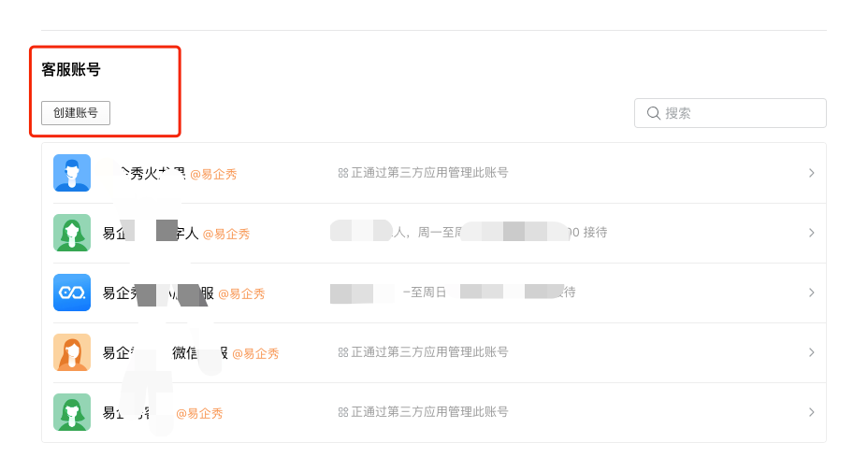The height and width of the screenshot is (471, 868).
Task: Click the blue headset avatar icon
Action: (72, 173)
